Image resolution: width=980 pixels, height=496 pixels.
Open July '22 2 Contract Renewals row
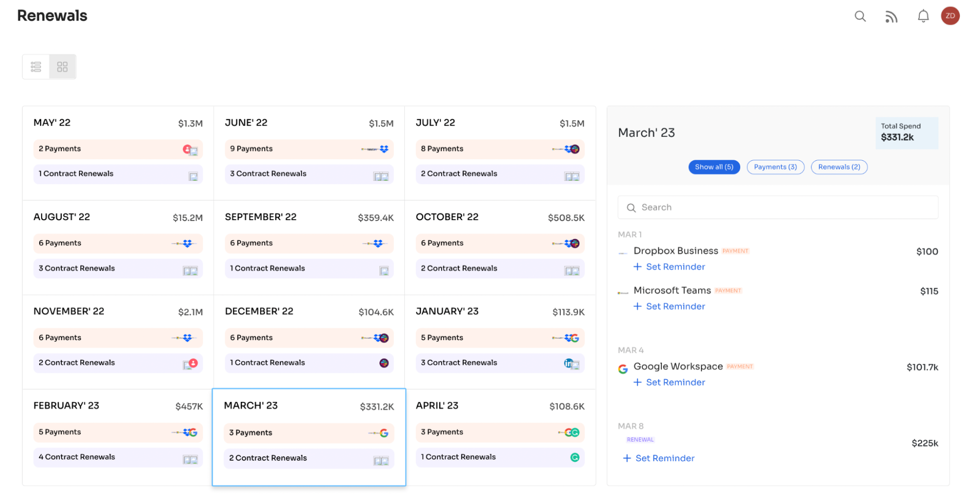coord(500,174)
